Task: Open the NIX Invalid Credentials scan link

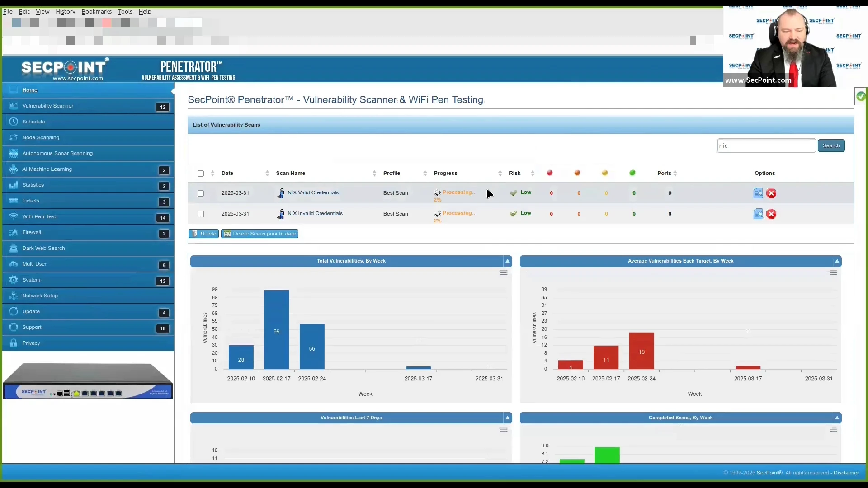Action: pyautogui.click(x=315, y=214)
